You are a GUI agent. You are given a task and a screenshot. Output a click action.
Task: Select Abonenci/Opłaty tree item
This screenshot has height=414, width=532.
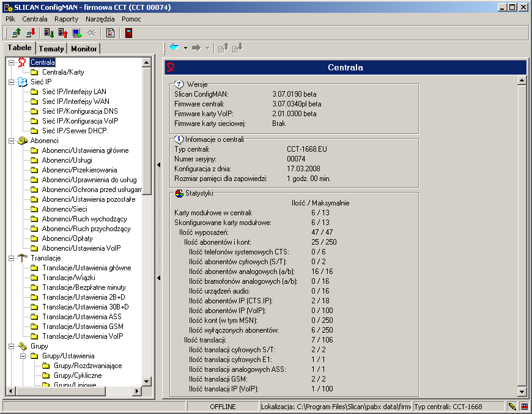pos(67,238)
